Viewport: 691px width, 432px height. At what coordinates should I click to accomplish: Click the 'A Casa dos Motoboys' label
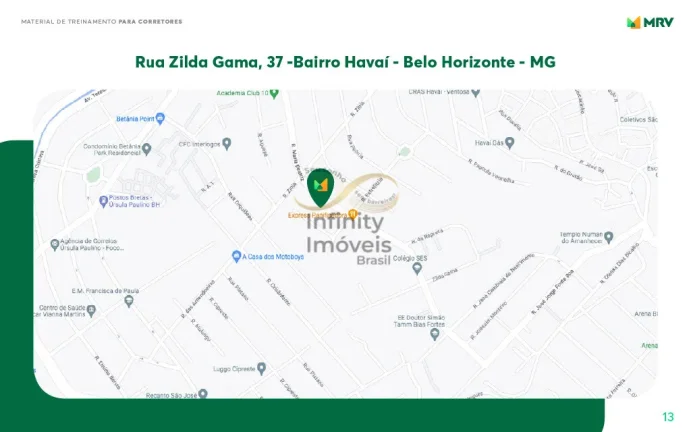273,257
